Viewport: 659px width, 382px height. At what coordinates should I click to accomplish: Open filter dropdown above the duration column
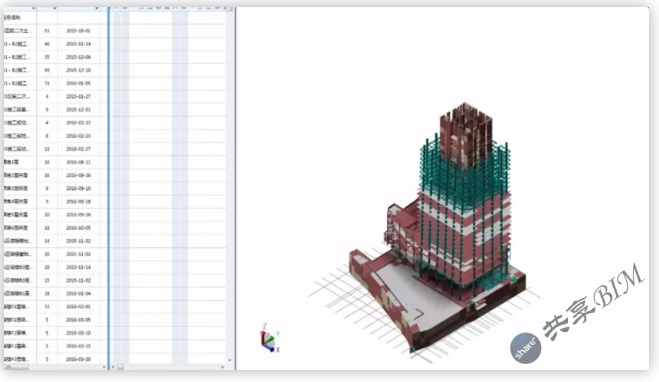click(x=55, y=8)
